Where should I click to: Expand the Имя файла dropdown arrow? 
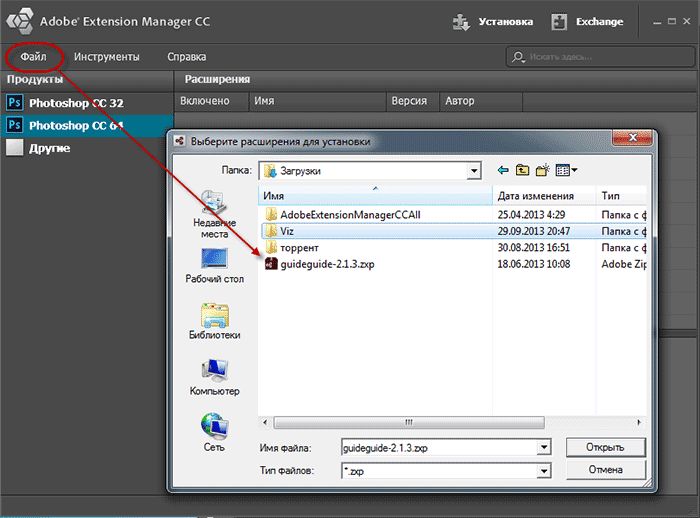(x=544, y=447)
